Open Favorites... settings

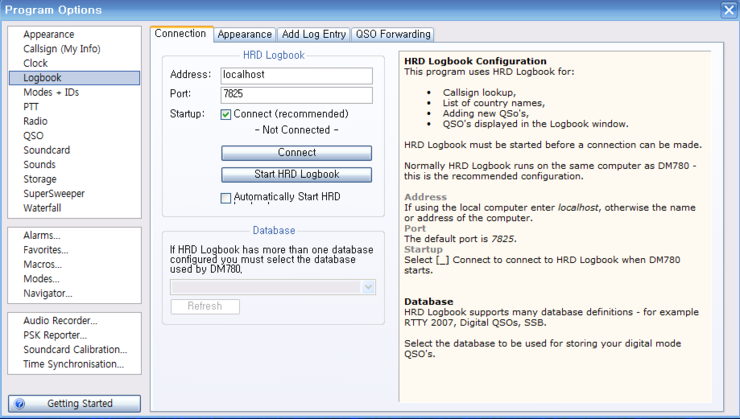(x=46, y=250)
